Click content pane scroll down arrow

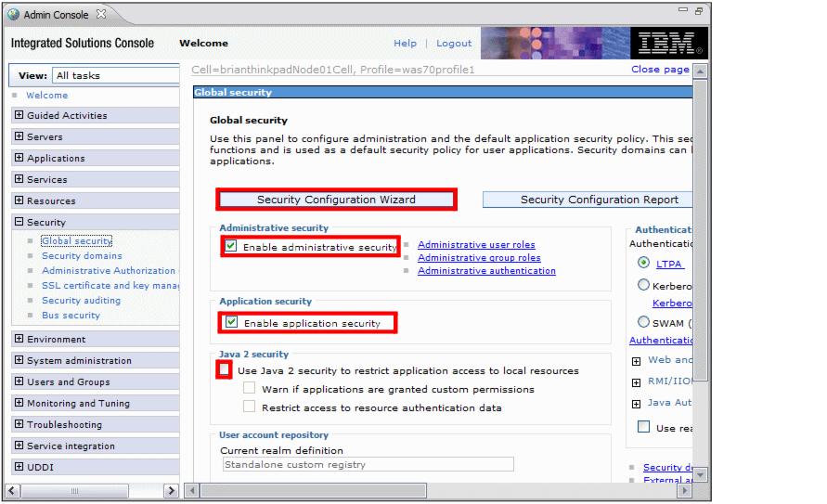click(x=700, y=475)
